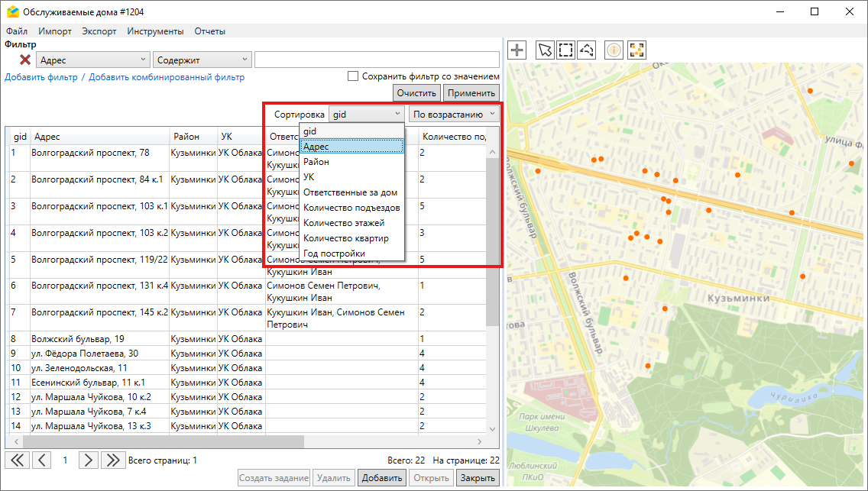Remove the filter with red X
868x491 pixels.
(25, 60)
